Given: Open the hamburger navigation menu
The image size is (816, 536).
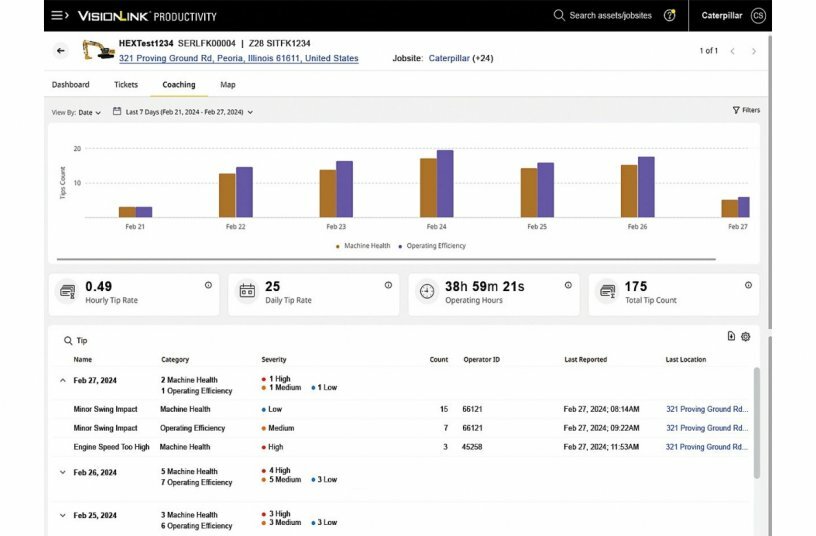Looking at the screenshot, I should coord(59,16).
